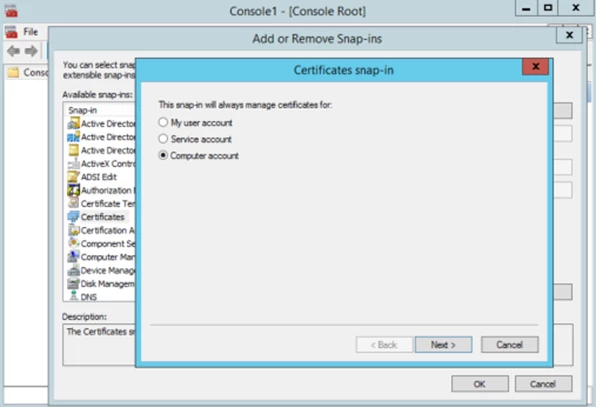The image size is (596, 407).
Task: Click the disabled Back button
Action: pos(384,345)
